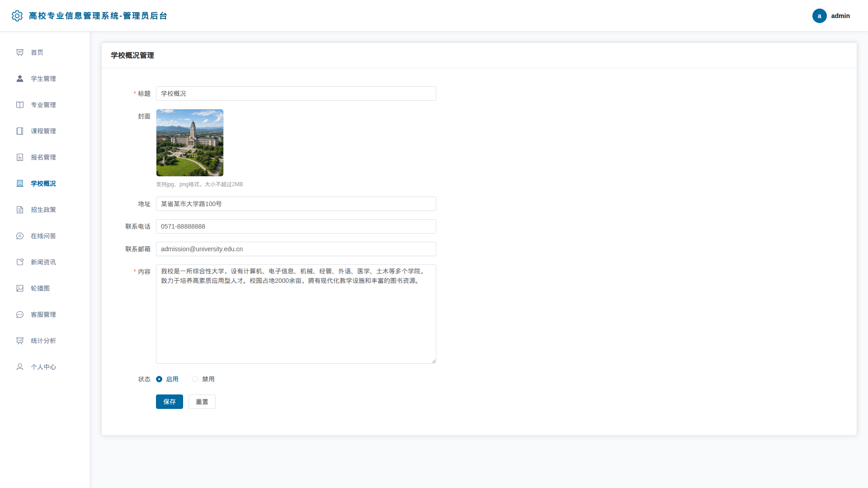Viewport: 868px width, 488px height.
Task: Click the 轮播图 picture icon
Action: pyautogui.click(x=20, y=288)
